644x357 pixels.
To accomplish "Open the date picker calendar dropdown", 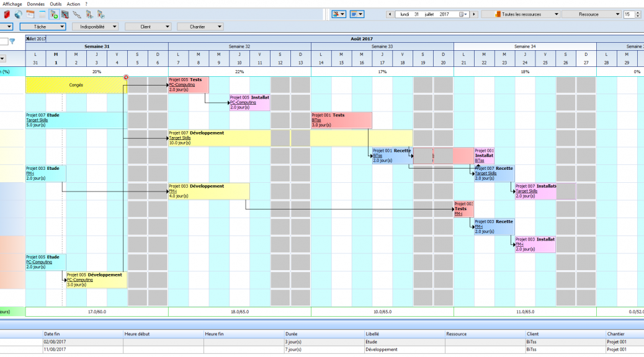I will pos(463,14).
